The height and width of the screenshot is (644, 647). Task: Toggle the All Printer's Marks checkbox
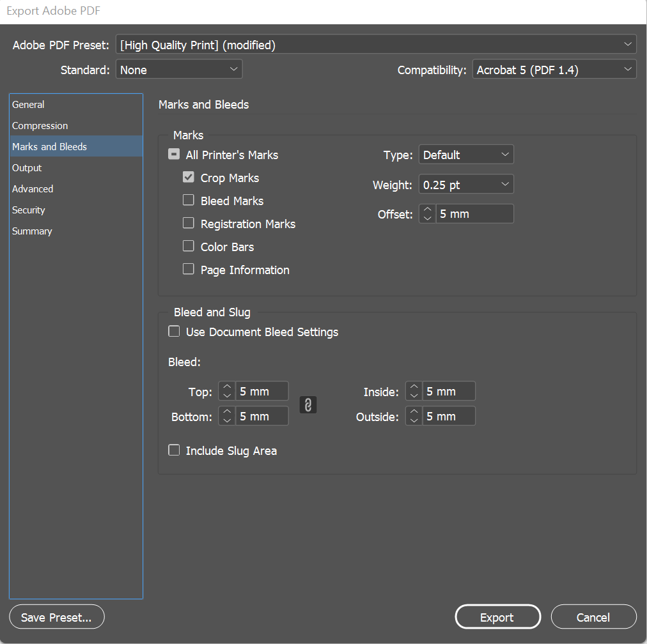pos(174,155)
